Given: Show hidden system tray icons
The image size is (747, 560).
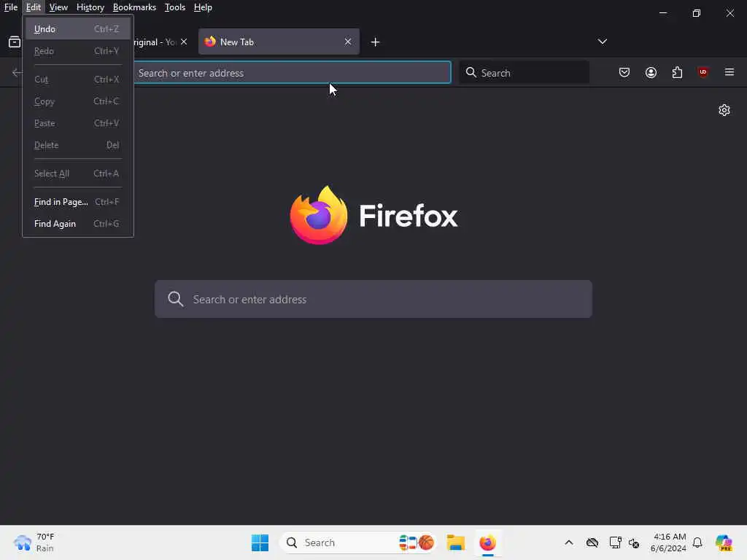Looking at the screenshot, I should click(569, 542).
